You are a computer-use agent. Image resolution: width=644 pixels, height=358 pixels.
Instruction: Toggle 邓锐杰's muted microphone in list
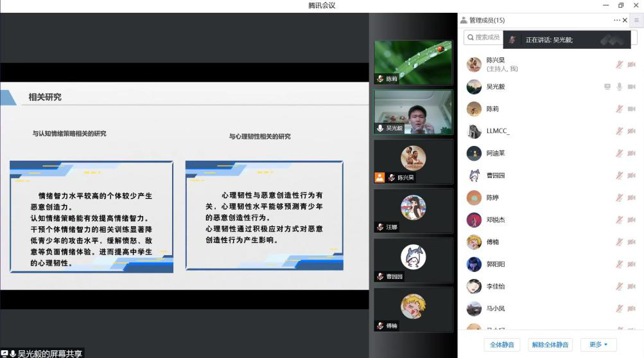(x=620, y=220)
